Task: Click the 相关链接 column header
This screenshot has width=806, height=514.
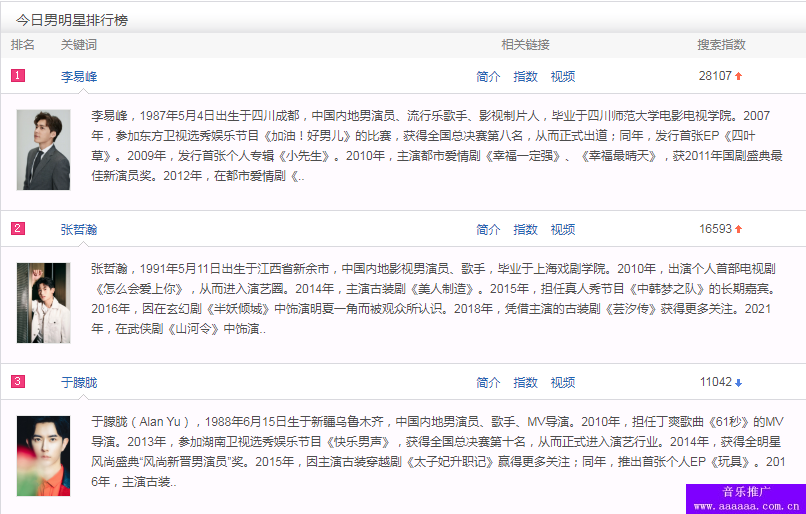Action: coord(525,45)
